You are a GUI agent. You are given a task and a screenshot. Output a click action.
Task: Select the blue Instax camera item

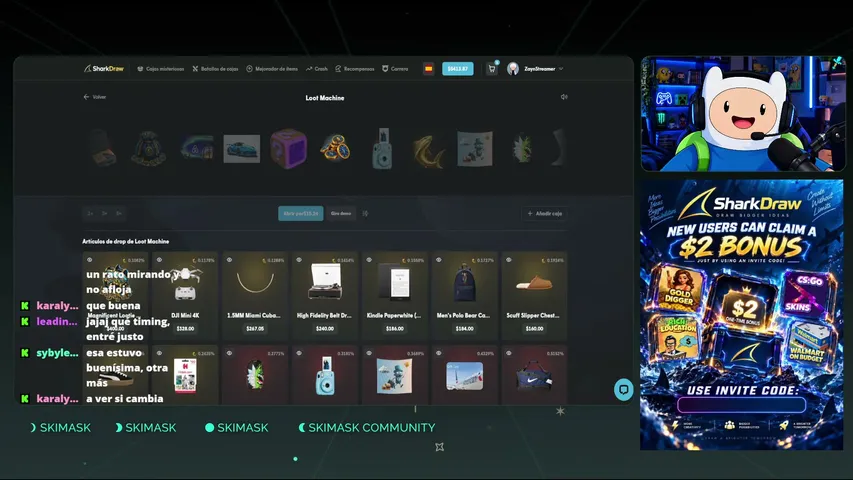pos(325,376)
